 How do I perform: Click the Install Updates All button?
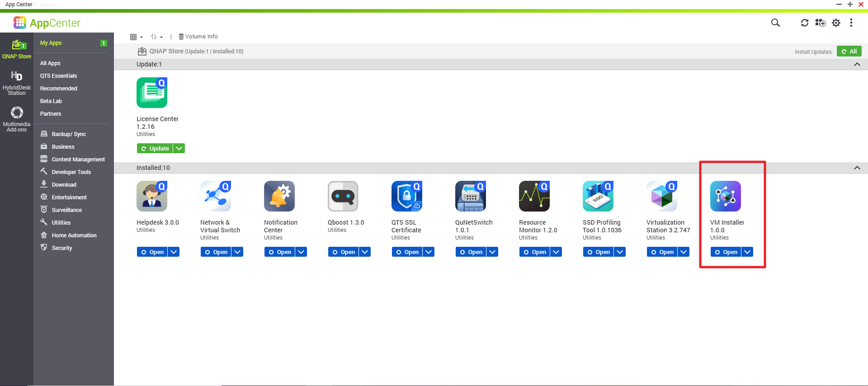point(849,52)
